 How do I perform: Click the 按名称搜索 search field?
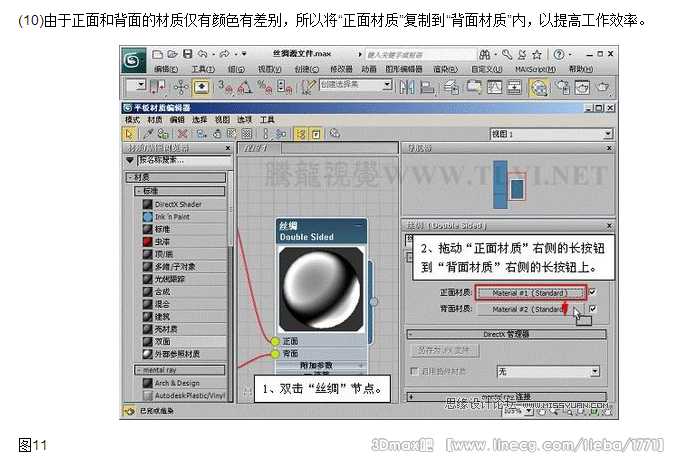(184, 160)
